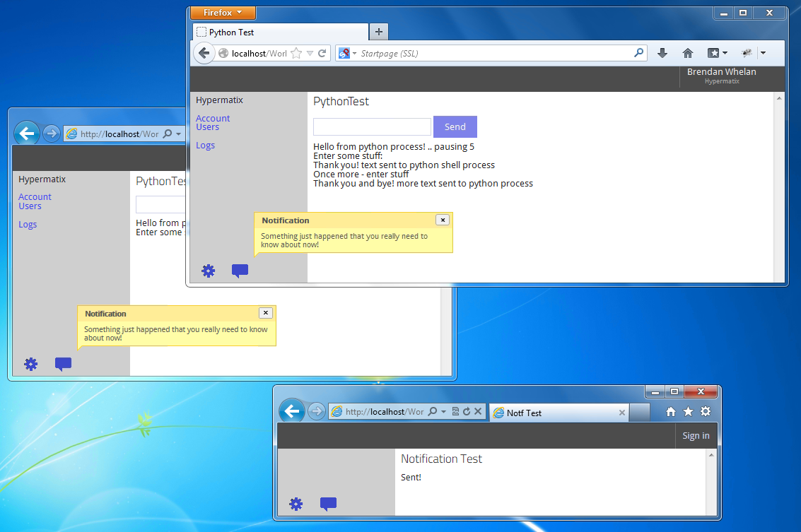Open the Firefox application menu button

tap(223, 13)
